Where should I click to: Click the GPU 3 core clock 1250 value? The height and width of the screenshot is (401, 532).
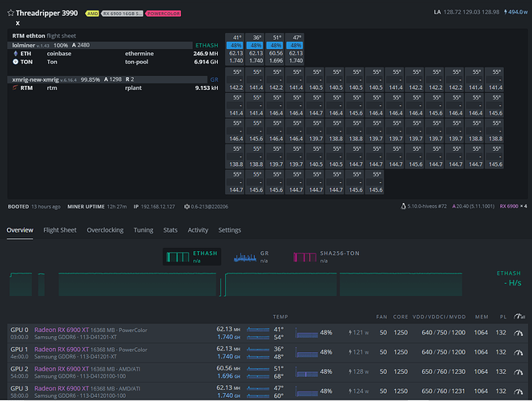pos(401,391)
